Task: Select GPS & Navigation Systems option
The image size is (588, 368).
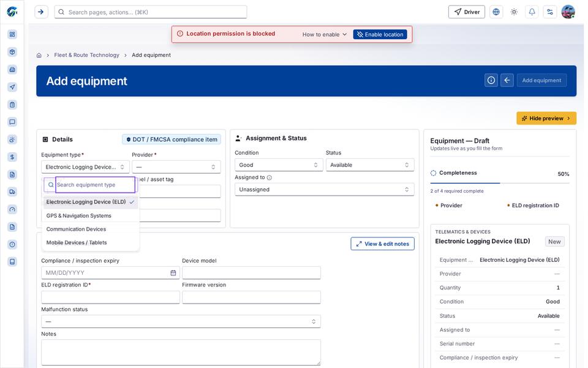Action: pos(91,216)
